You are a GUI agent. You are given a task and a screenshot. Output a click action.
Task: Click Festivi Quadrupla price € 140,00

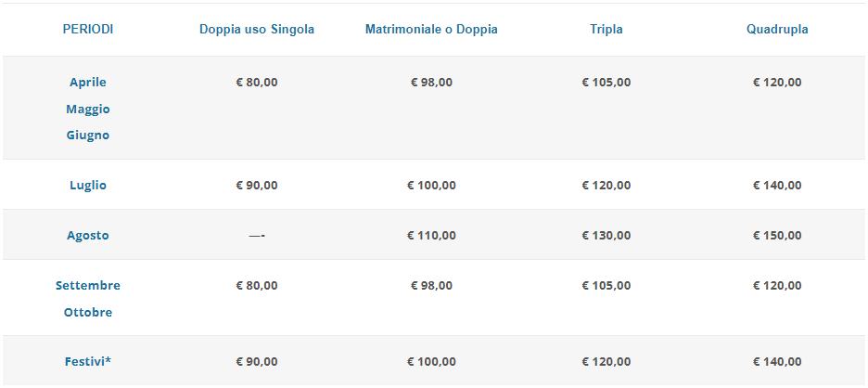tap(777, 361)
